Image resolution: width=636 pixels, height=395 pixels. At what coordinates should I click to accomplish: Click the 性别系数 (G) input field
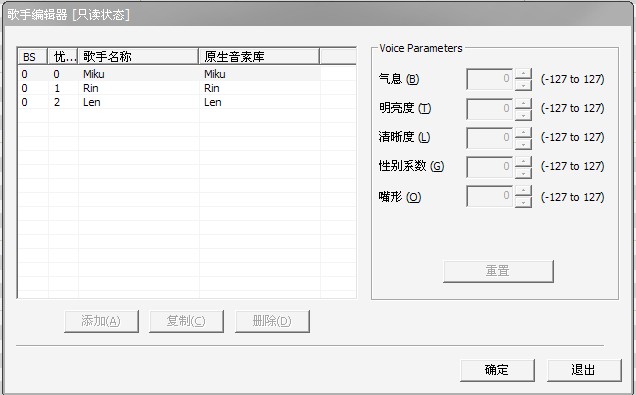click(x=490, y=167)
